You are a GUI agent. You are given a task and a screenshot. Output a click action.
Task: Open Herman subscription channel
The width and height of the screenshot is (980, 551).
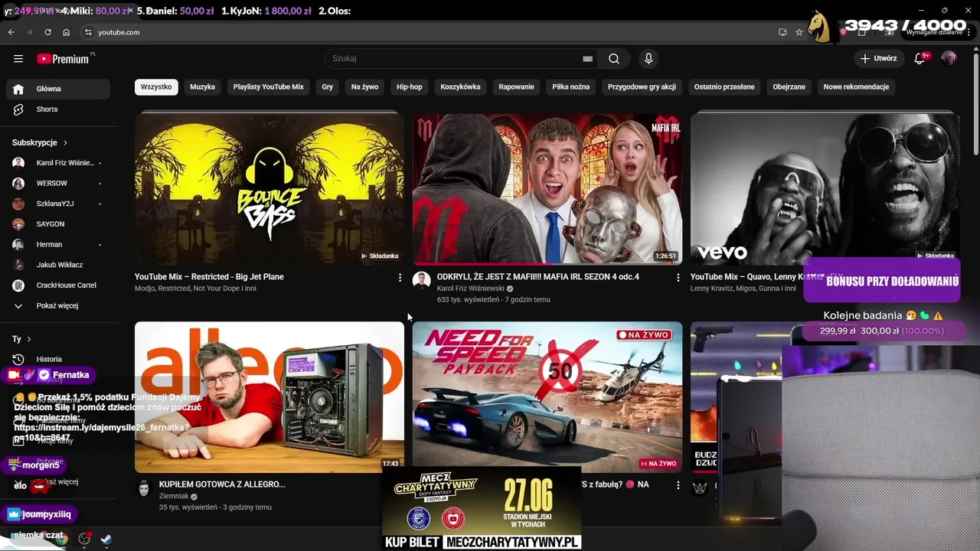[58, 244]
